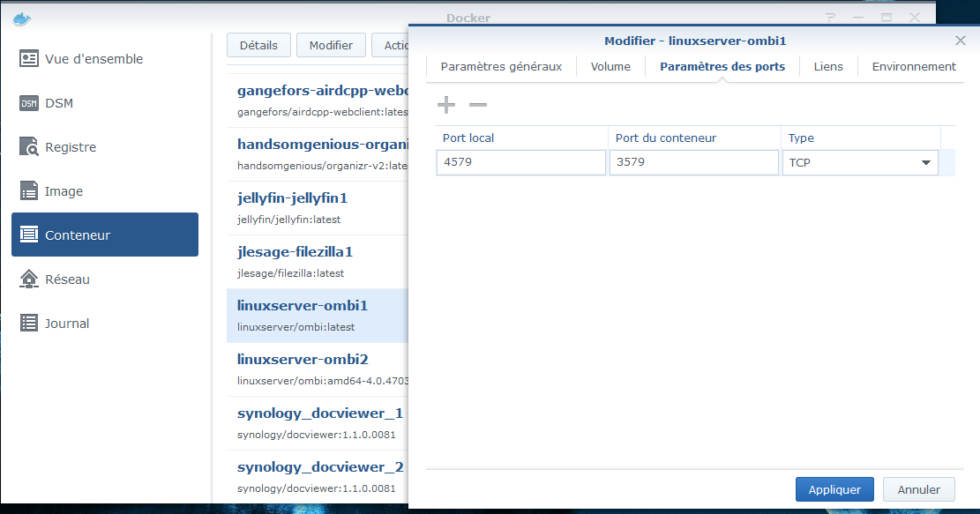The height and width of the screenshot is (514, 980).
Task: Select gangefors-airdcpp-webclient container
Action: point(318,101)
